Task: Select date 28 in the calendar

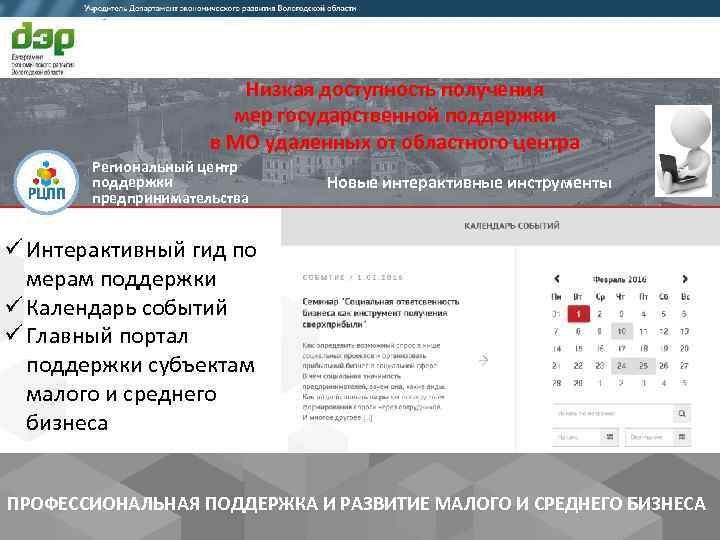Action: pyautogui.click(x=557, y=382)
